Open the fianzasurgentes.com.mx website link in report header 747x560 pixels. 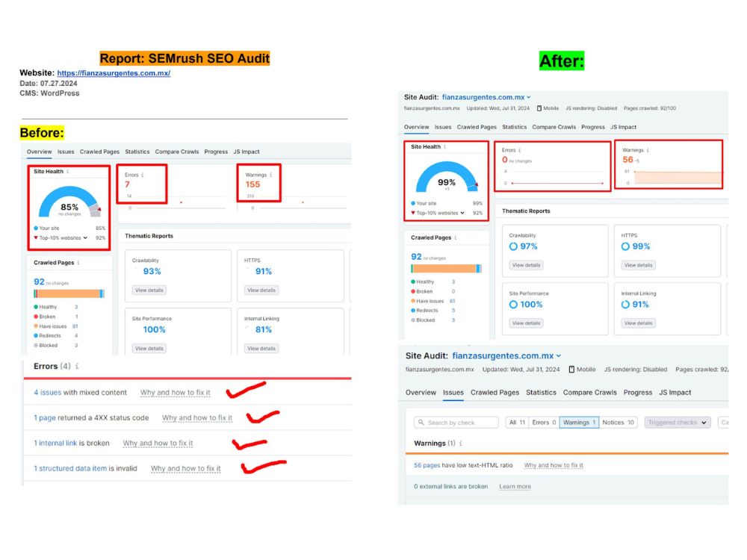click(x=114, y=73)
